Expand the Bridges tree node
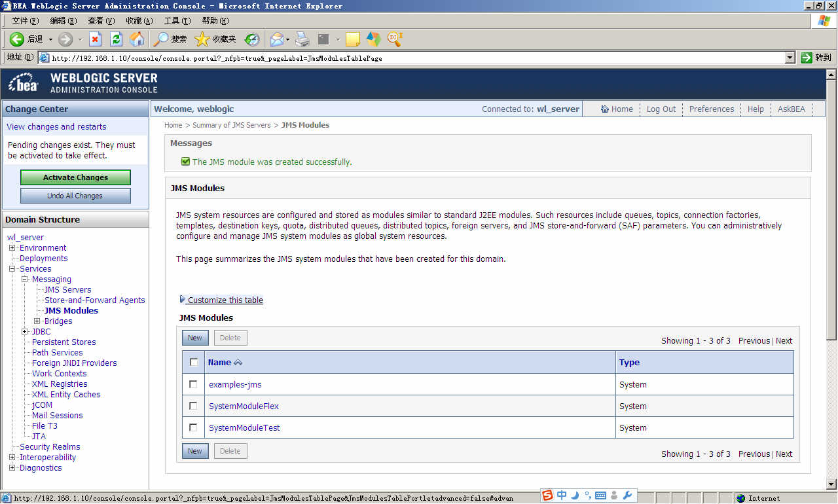Image resolution: width=838 pixels, height=504 pixels. [x=37, y=321]
